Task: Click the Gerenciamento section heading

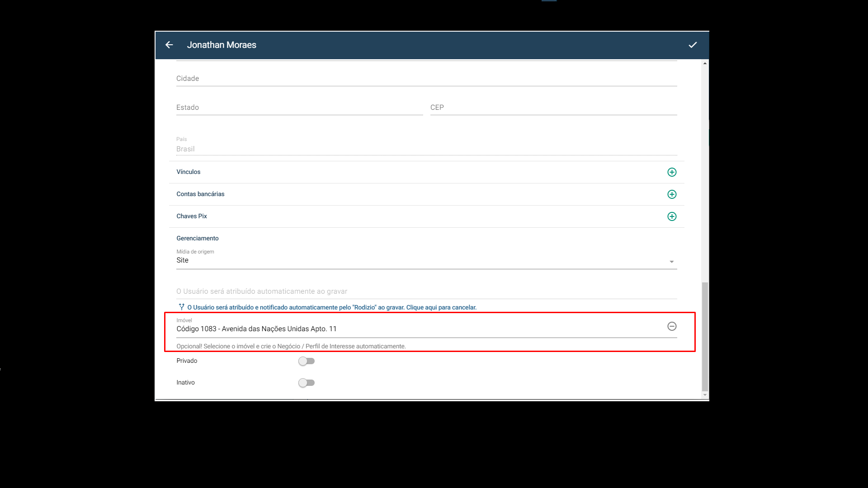Action: pos(198,238)
